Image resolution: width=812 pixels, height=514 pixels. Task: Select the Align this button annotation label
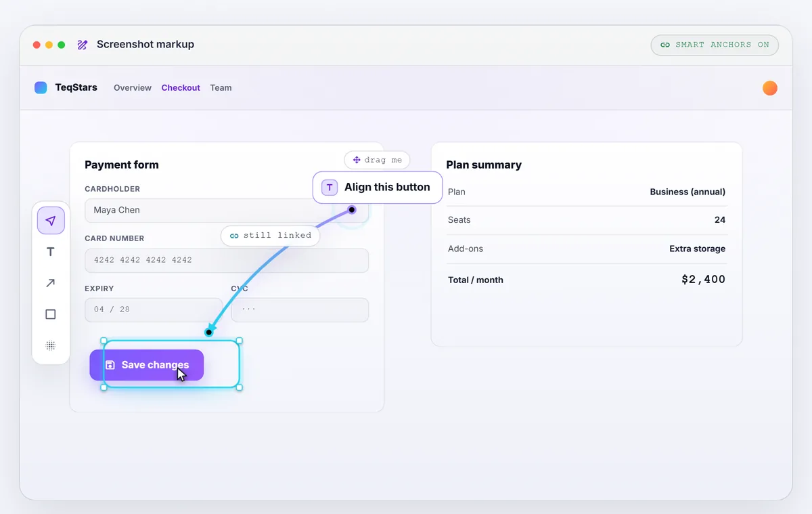point(378,188)
